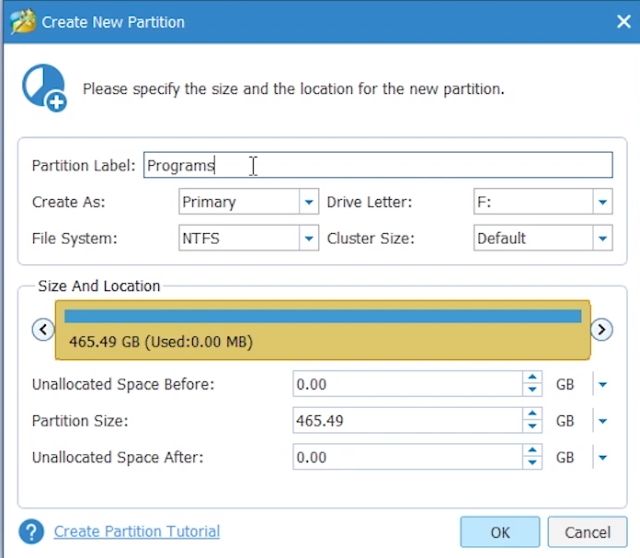Move partition left with the left arrow
The width and height of the screenshot is (640, 558).
[43, 329]
